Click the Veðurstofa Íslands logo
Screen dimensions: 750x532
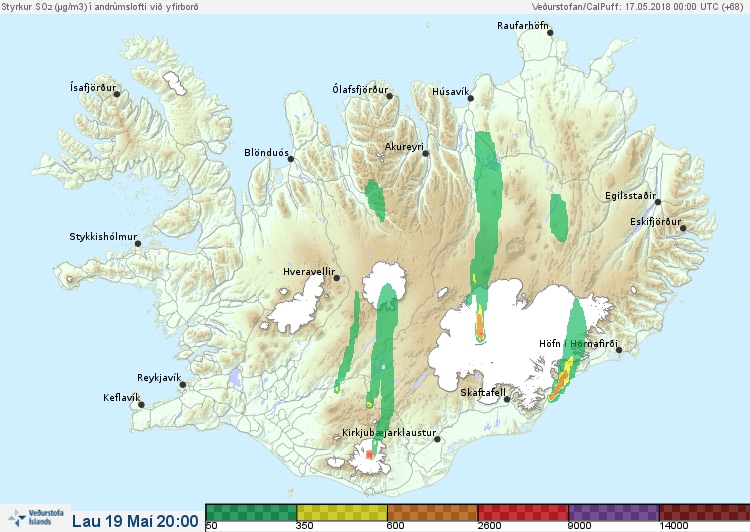click(x=36, y=518)
